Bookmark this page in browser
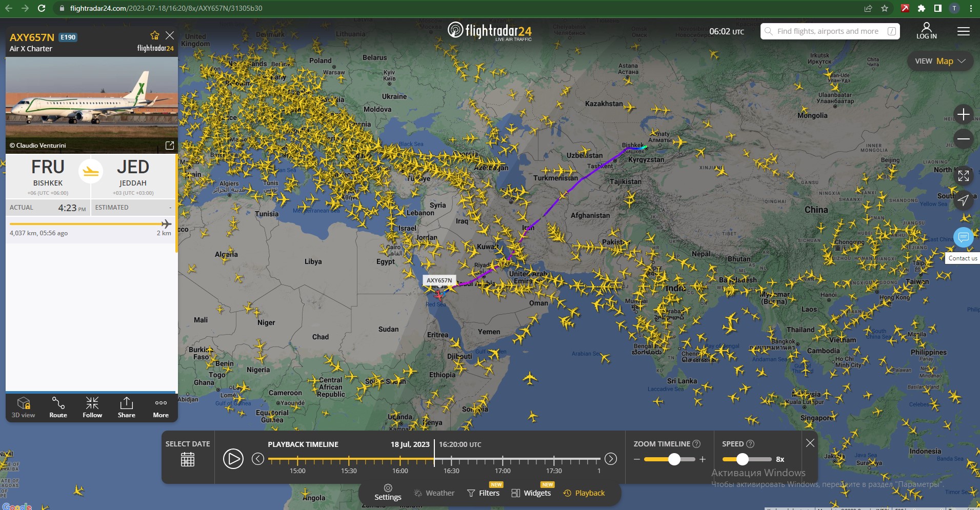980x510 pixels. [885, 8]
